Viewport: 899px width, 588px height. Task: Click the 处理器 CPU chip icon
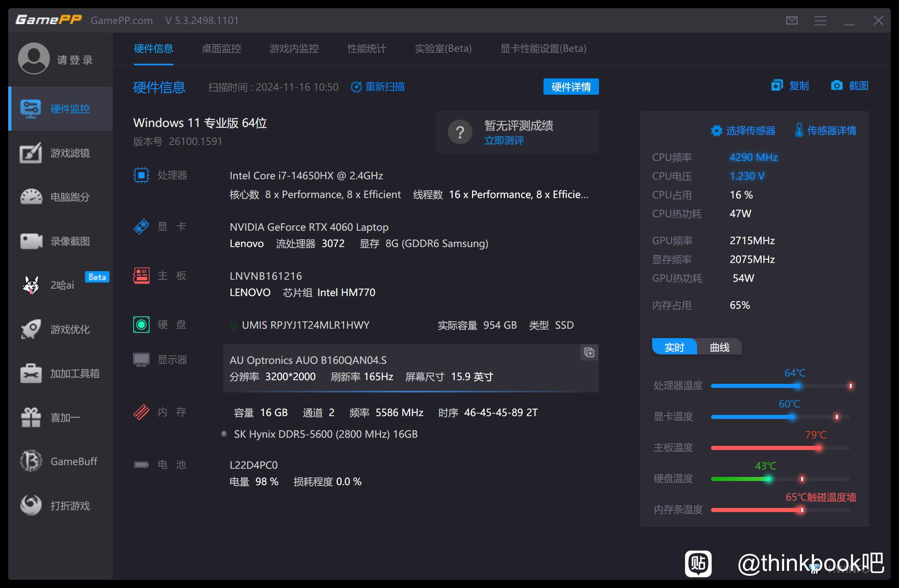[x=141, y=175]
